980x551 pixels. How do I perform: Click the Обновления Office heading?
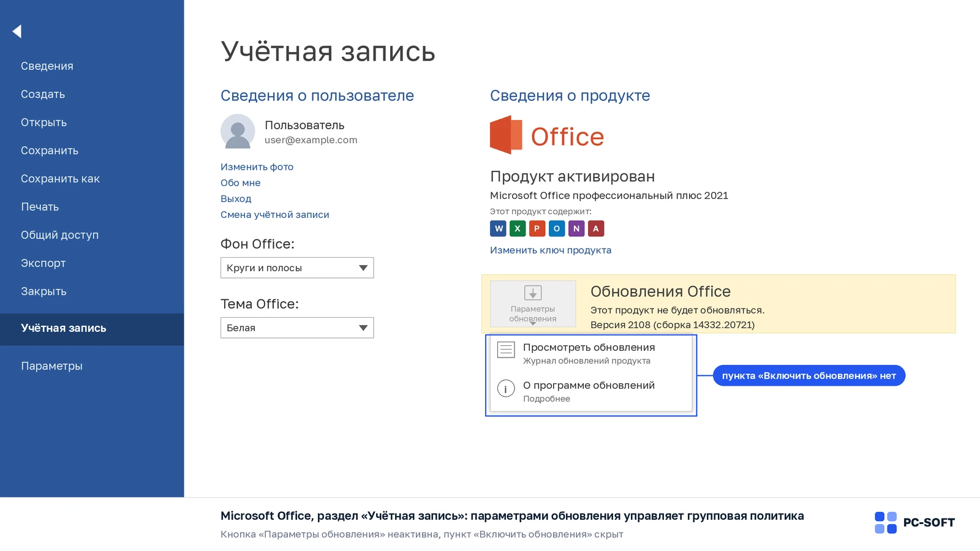[660, 291]
